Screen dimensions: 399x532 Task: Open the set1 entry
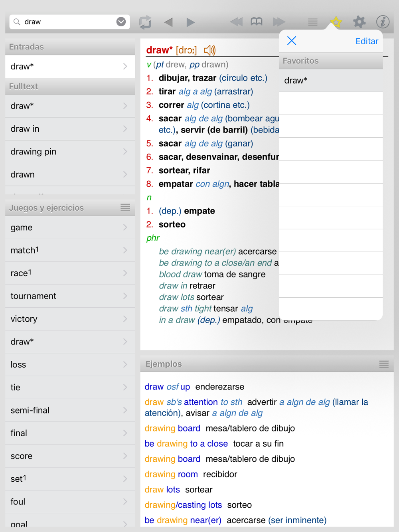70,479
